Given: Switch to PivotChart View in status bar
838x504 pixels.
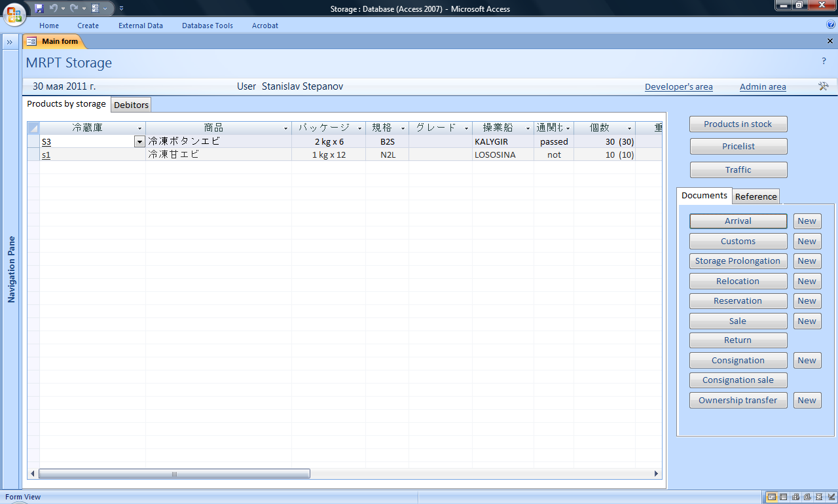Looking at the screenshot, I should coord(807,497).
